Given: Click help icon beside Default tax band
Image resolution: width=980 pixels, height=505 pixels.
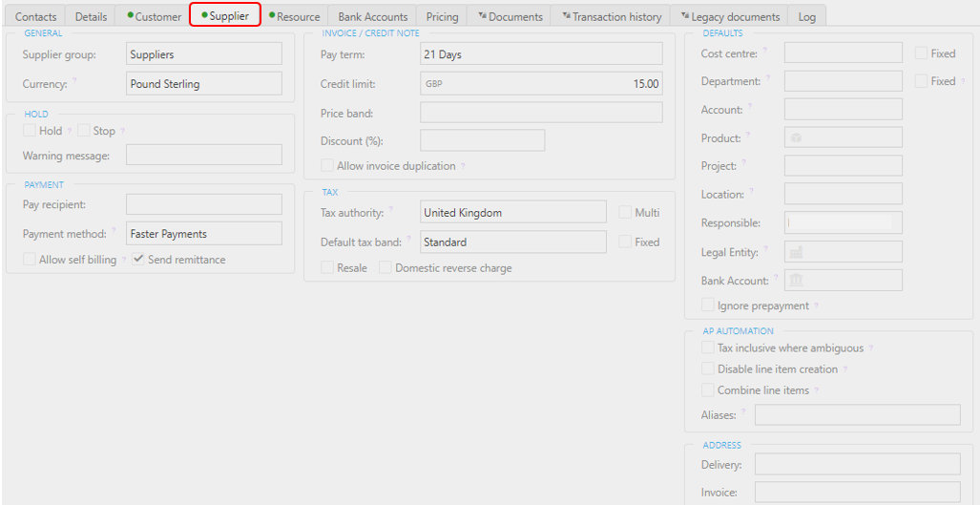Looking at the screenshot, I should (408, 239).
